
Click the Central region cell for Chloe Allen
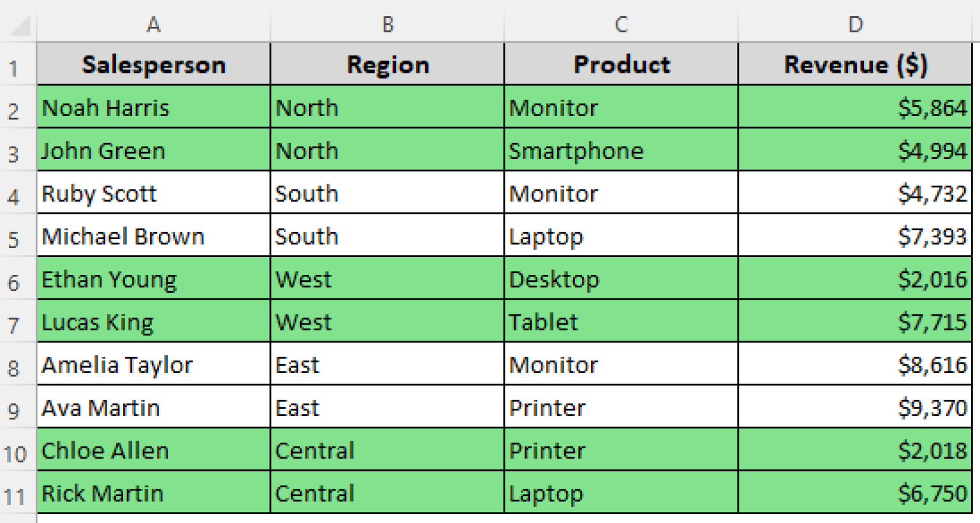(387, 450)
